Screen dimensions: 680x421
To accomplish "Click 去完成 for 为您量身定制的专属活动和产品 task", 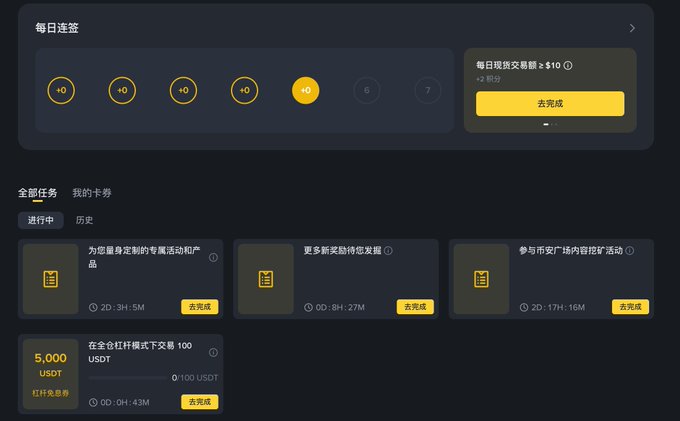I will click(199, 307).
